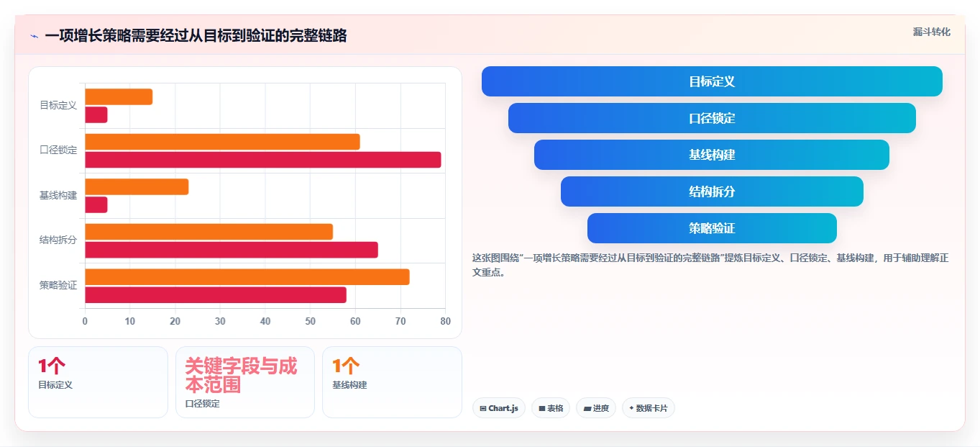Click the heading 一项增长策略需要经过从目标到验证的完整链路
The image size is (980, 447).
[x=196, y=36]
